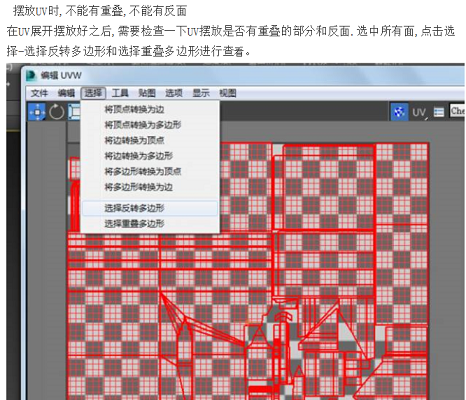The image size is (466, 400).
Task: Choose 将顶点转换为边
Action: coord(150,109)
